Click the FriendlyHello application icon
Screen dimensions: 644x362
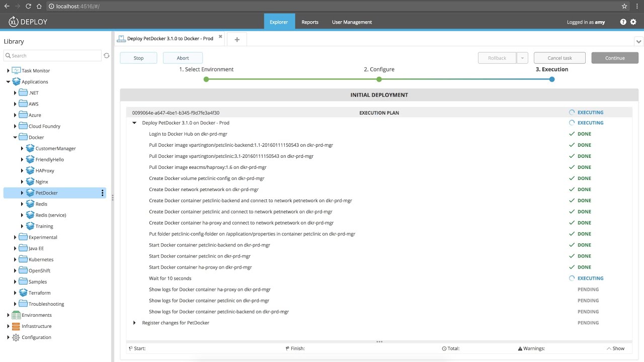30,159
